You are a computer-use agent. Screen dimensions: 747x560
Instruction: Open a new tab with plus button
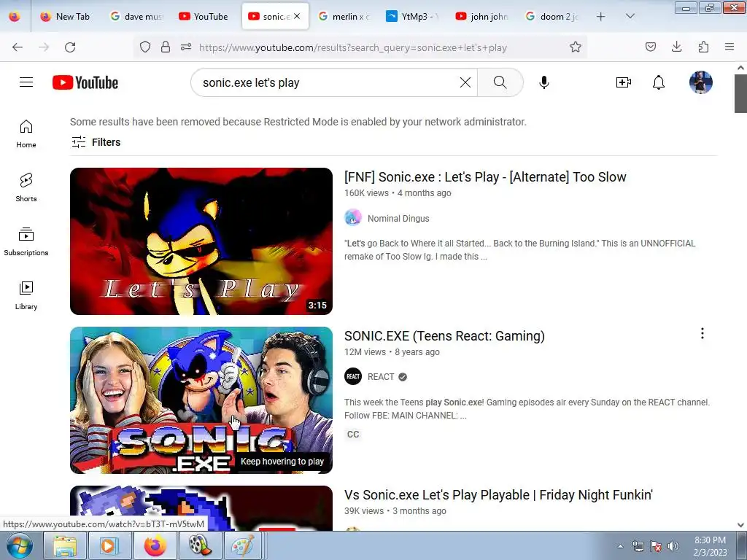(601, 17)
